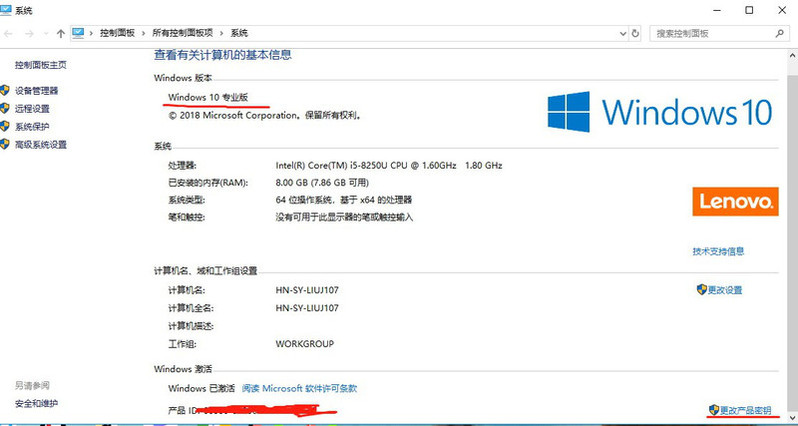The width and height of the screenshot is (798, 426).
Task: Click shield icon beside 更改产品密钥
Action: pos(714,410)
